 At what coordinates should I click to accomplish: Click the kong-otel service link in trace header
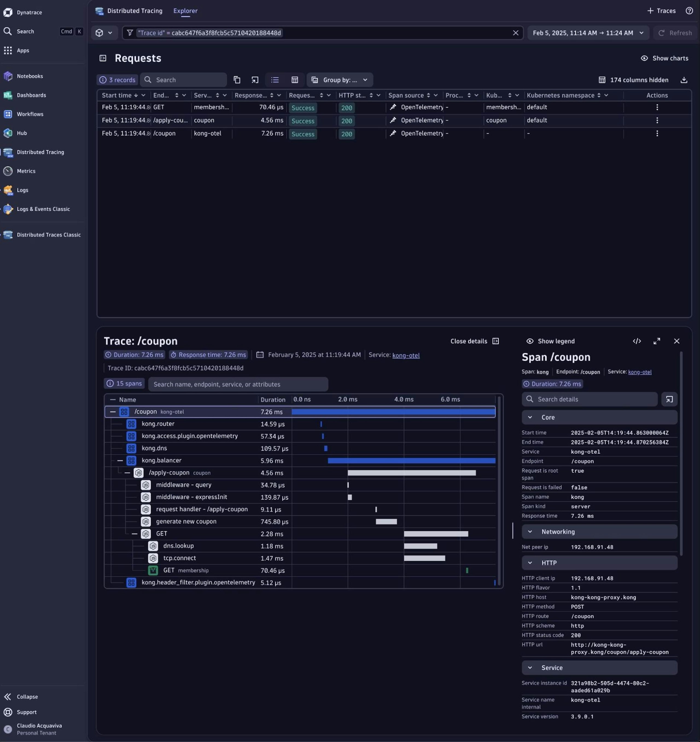(406, 355)
